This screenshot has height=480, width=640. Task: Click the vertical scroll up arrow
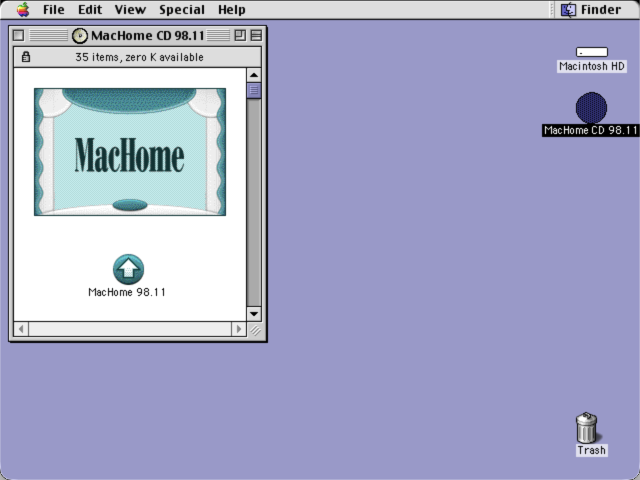click(254, 75)
